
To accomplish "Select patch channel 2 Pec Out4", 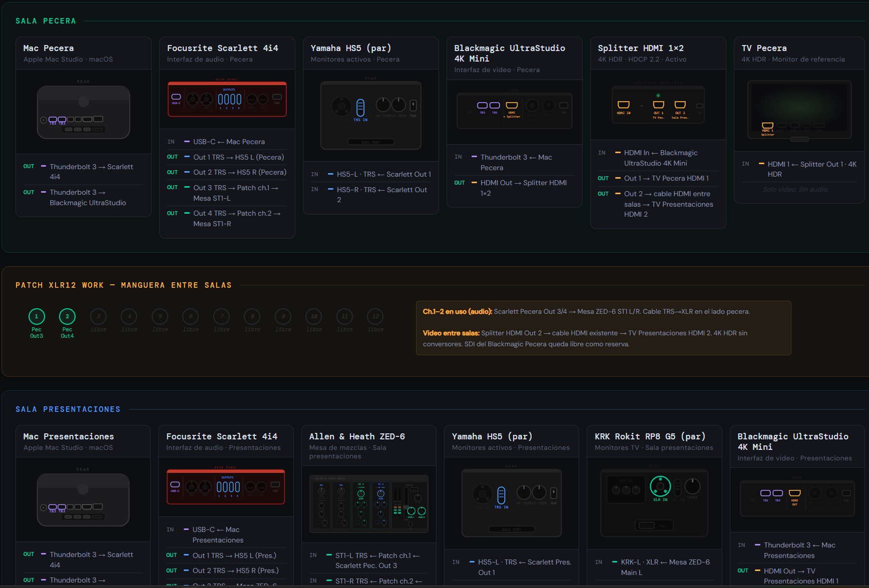I will [x=67, y=316].
